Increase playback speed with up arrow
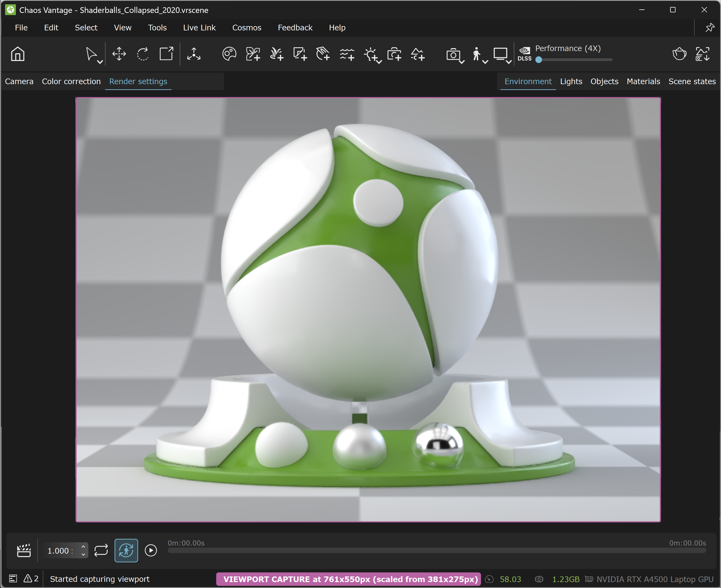The image size is (721, 588). click(83, 547)
